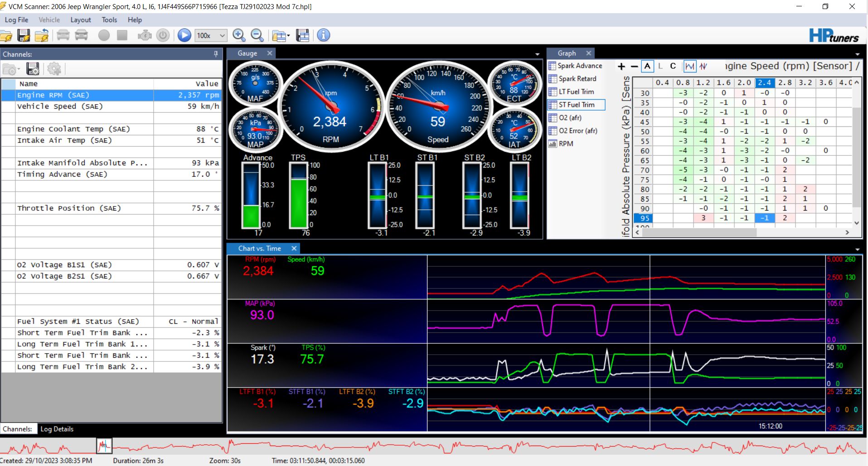This screenshot has height=466, width=868.
Task: Click the Save Log floppy disk icon
Action: point(24,35)
